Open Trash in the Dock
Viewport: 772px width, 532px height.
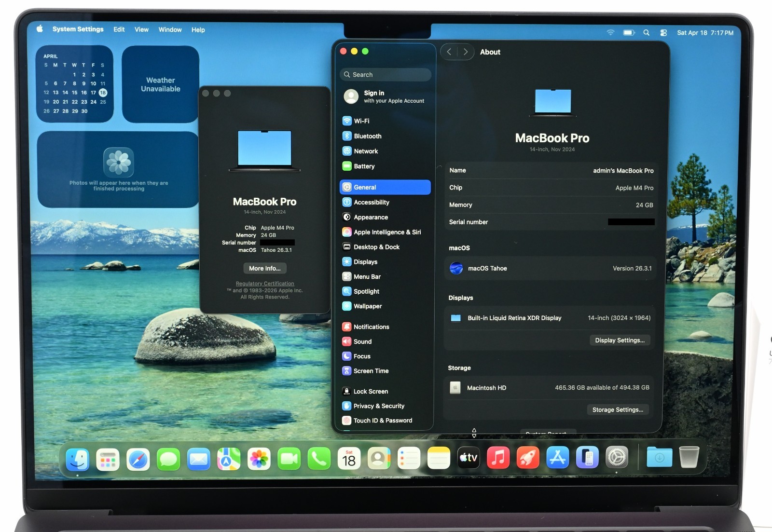coord(689,457)
